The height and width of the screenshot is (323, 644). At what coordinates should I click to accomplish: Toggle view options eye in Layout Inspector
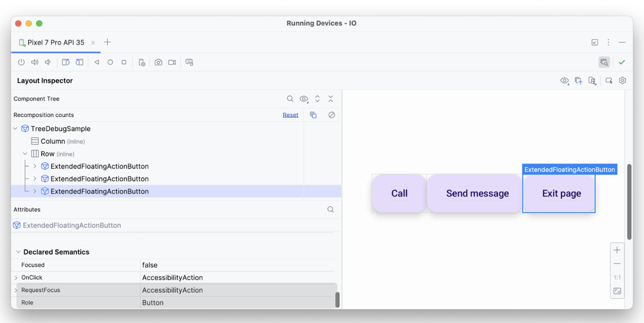[564, 80]
